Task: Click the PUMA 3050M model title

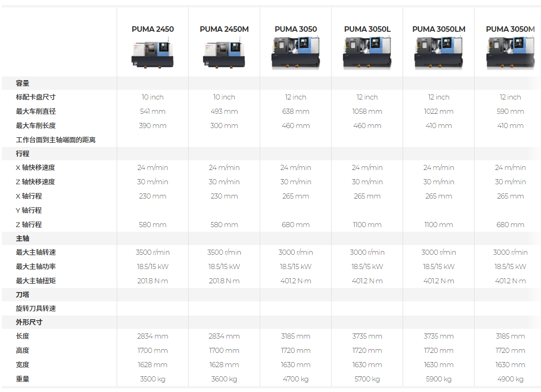Action: tap(510, 29)
